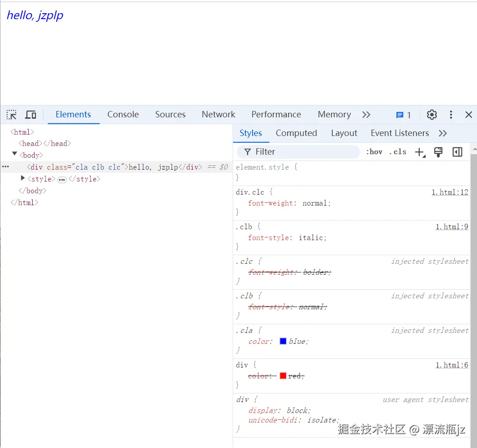Open the Network tab
477x448 pixels.
pyautogui.click(x=218, y=114)
